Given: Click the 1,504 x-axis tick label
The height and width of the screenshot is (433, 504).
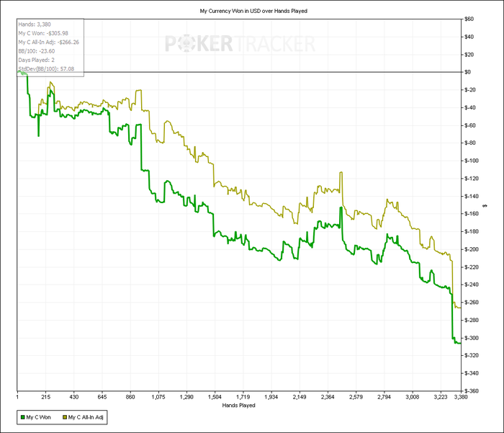Looking at the screenshot, I should click(215, 397).
